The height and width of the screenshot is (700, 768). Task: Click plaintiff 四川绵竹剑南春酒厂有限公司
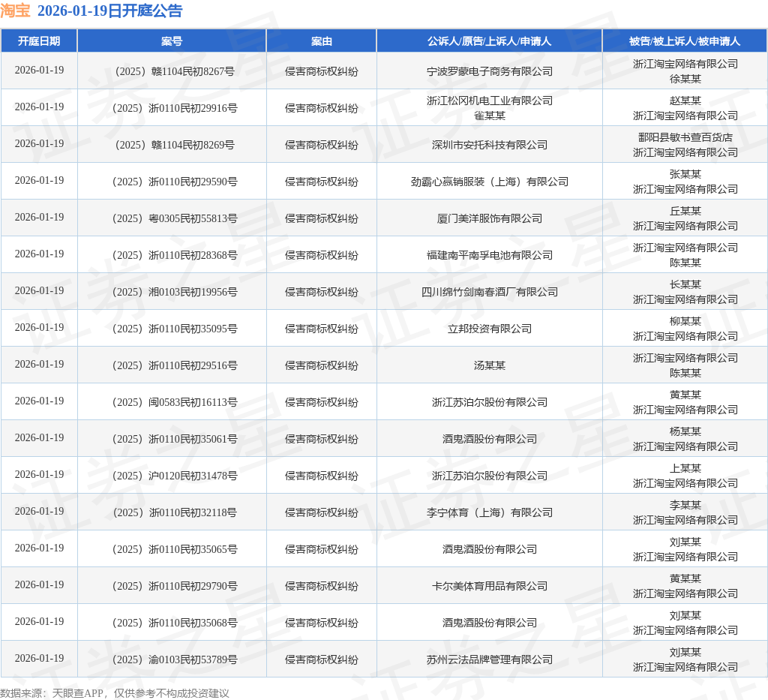click(489, 292)
